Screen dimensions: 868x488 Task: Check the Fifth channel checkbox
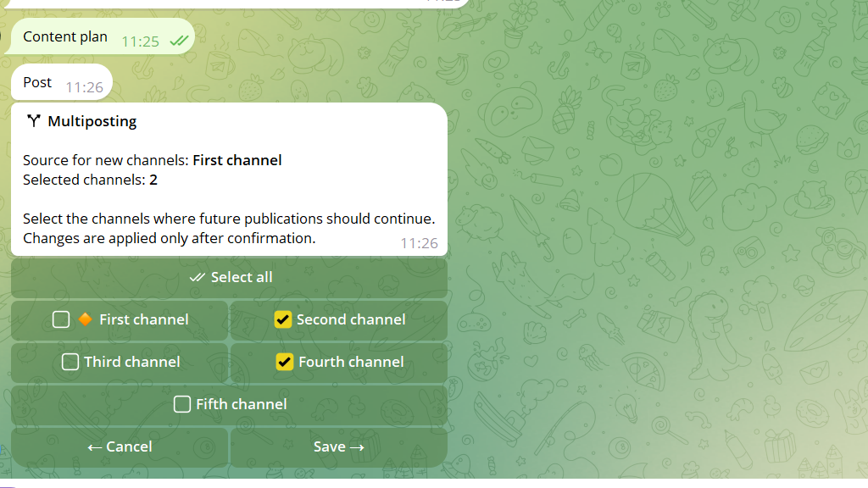182,404
